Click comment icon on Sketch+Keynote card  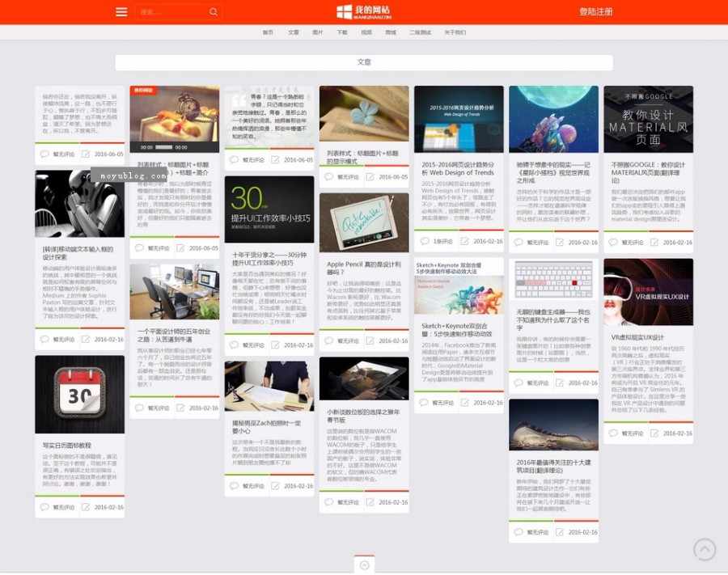[x=424, y=403]
